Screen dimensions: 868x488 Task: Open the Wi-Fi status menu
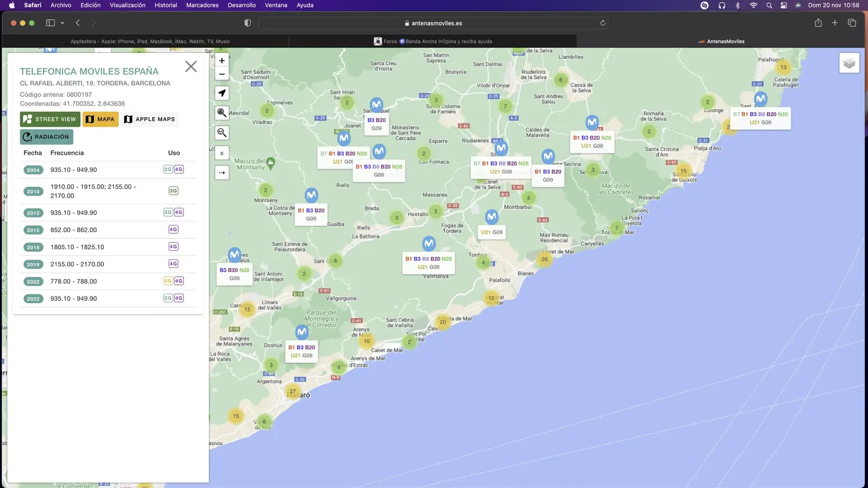pos(753,5)
